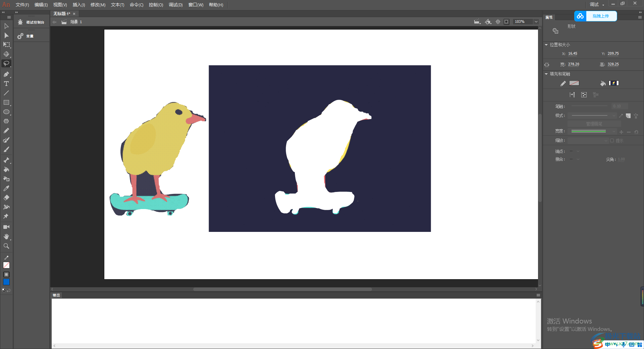Click the 管理画笔 button
The height and width of the screenshot is (349, 644).
click(594, 124)
